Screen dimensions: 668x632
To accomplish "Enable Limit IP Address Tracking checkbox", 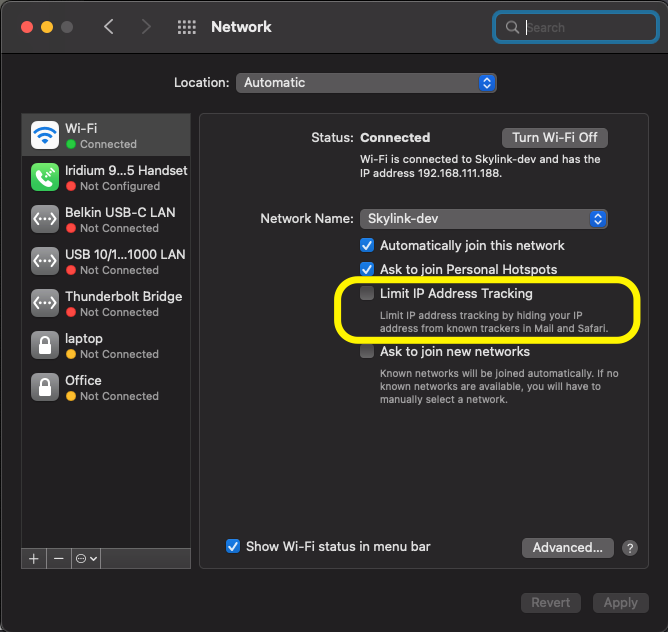I will coord(367,293).
